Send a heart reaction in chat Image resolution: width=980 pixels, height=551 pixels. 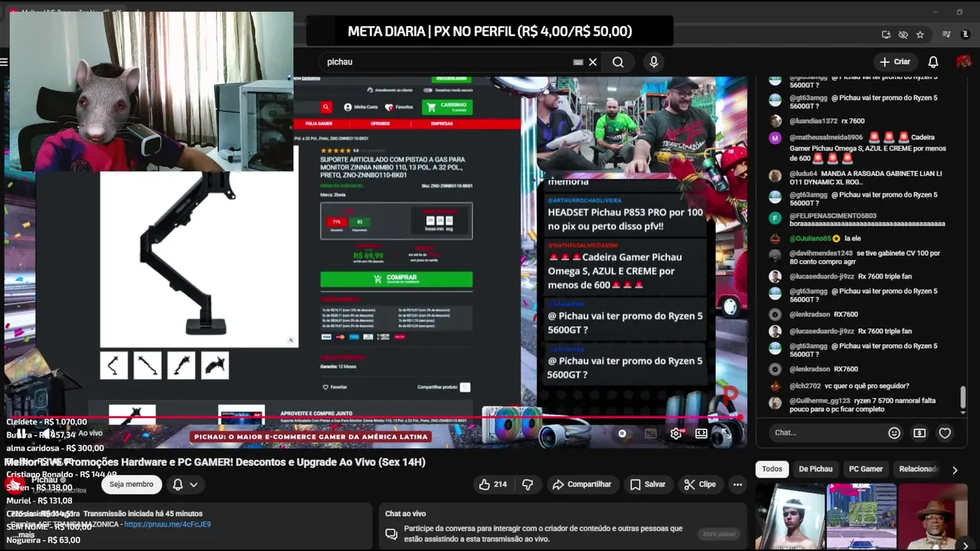click(945, 433)
